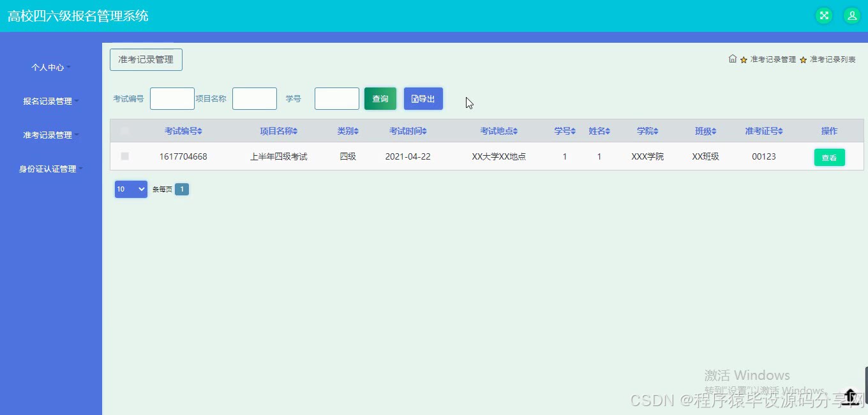Image resolution: width=868 pixels, height=415 pixels.
Task: Focus the 考试编号 input field
Action: [x=172, y=98]
